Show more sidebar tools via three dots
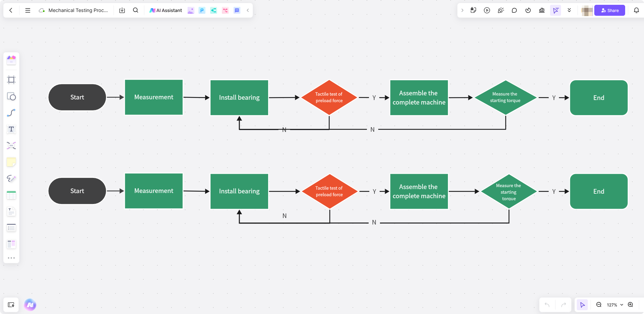Screen dimensions: 644x314 tap(11, 258)
